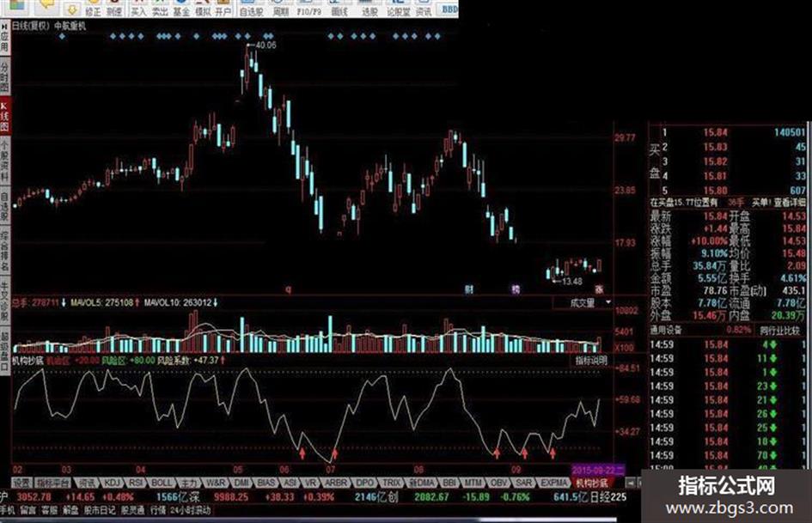Image resolution: width=812 pixels, height=523 pixels.
Task: Open the 成交量 volume dropdown
Action: point(583,302)
